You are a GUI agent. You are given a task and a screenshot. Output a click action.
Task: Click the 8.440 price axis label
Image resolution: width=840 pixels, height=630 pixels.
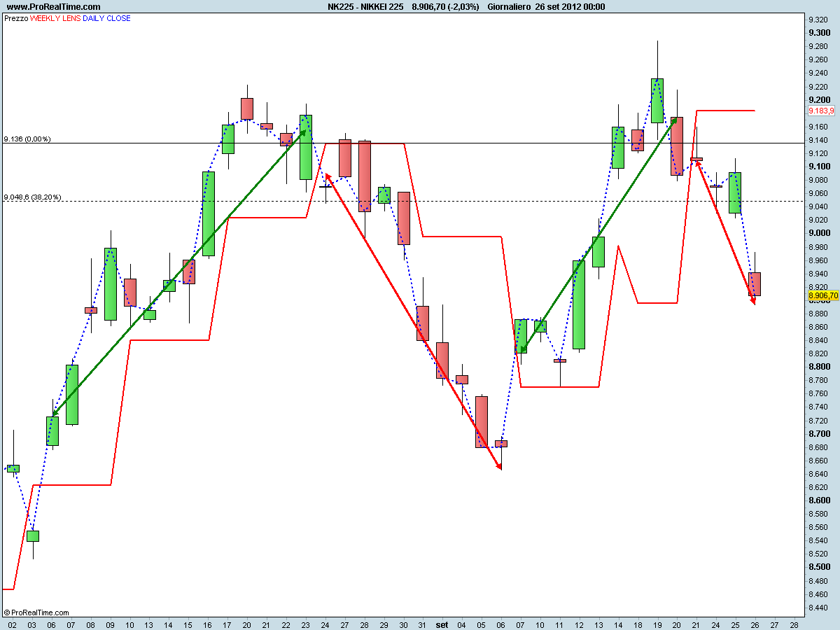(x=818, y=608)
